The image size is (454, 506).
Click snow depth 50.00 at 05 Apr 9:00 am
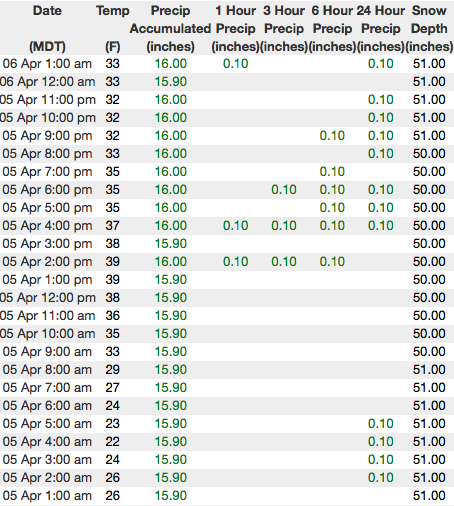pyautogui.click(x=429, y=352)
